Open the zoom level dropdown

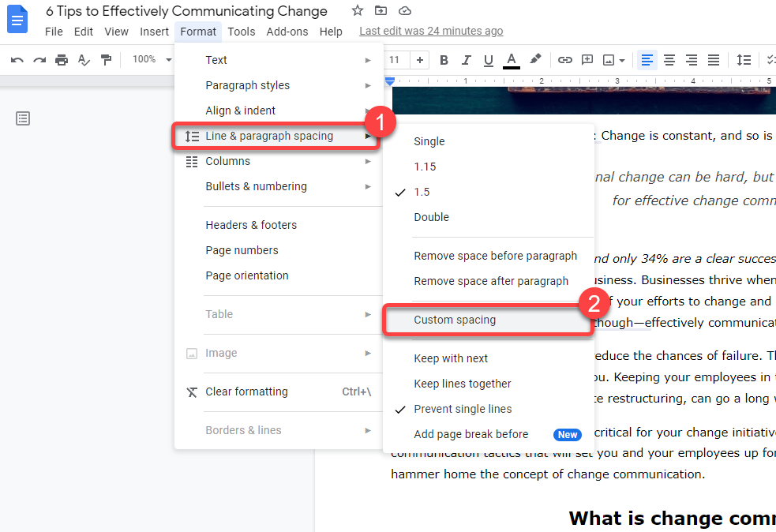[152, 60]
